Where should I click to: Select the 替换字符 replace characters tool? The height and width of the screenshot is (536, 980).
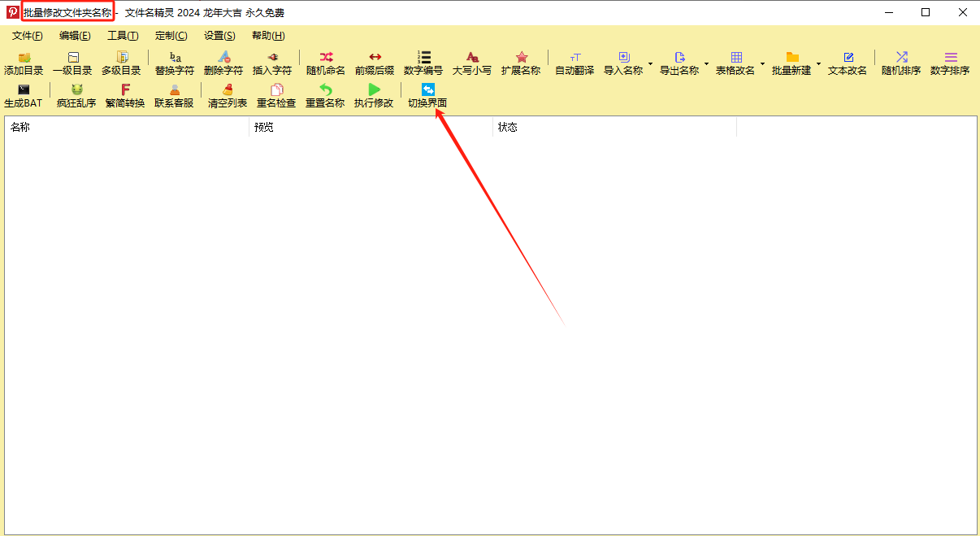[x=175, y=58]
